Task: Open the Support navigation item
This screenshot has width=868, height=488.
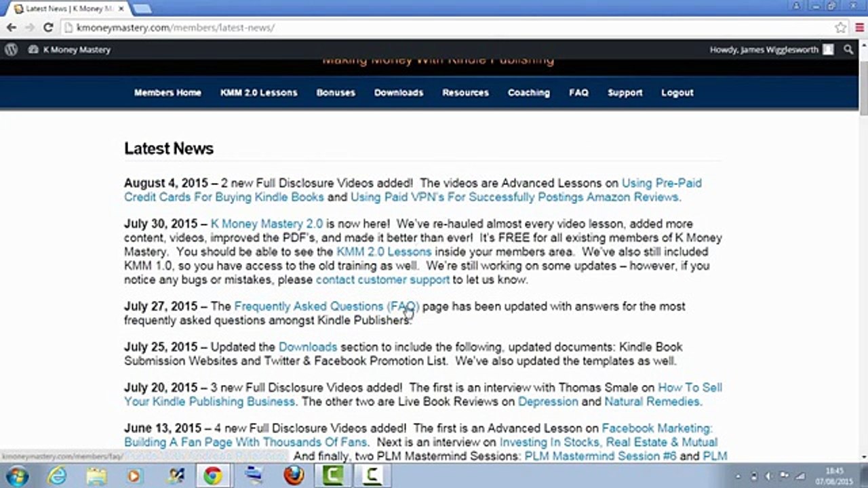Action: point(625,92)
